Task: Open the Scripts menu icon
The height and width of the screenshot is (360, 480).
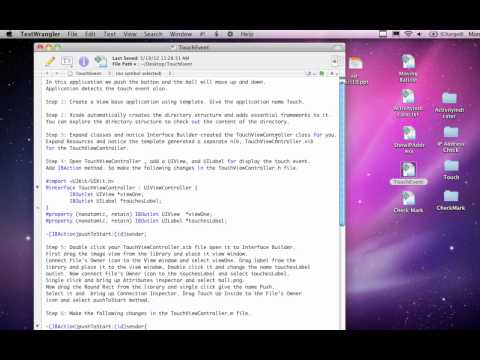Action: point(216,34)
